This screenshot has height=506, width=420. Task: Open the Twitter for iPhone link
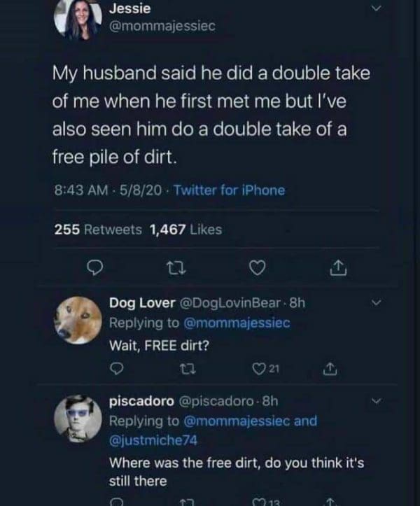pos(229,190)
